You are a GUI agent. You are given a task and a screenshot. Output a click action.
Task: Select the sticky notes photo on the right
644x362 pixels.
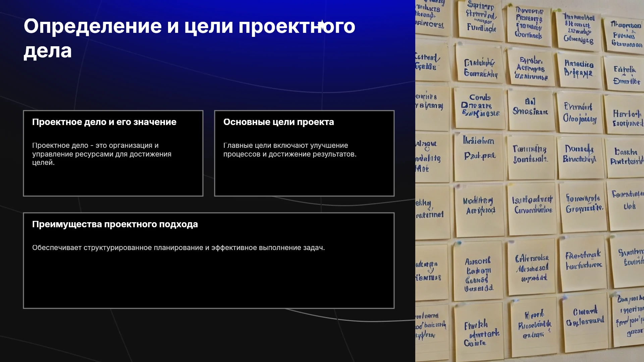(530, 181)
